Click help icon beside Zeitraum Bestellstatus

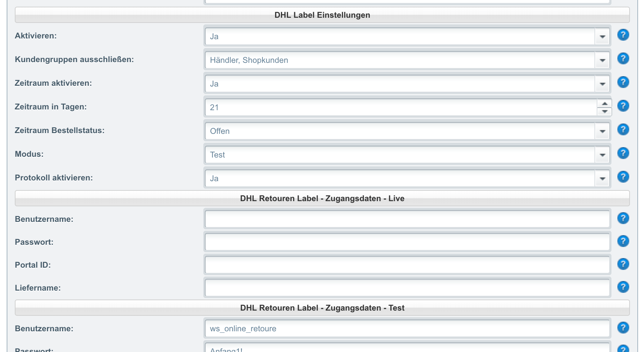(623, 130)
